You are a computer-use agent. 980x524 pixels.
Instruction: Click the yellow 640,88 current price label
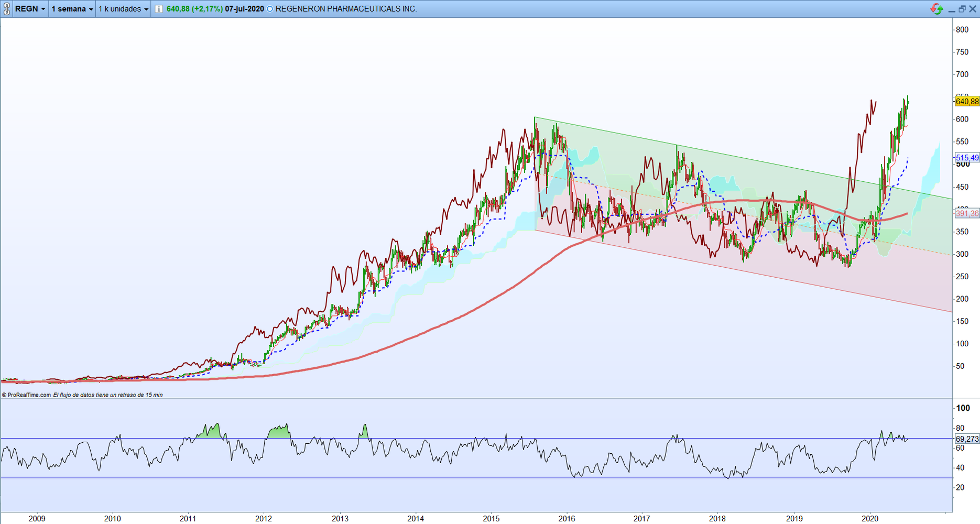(967, 101)
